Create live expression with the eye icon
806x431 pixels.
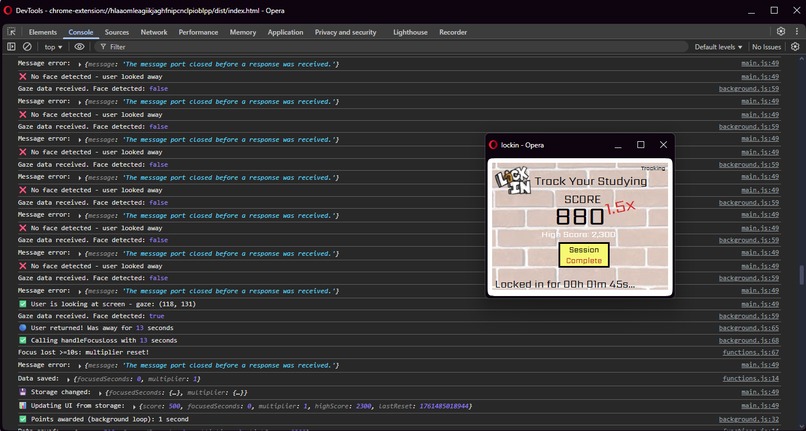click(79, 47)
